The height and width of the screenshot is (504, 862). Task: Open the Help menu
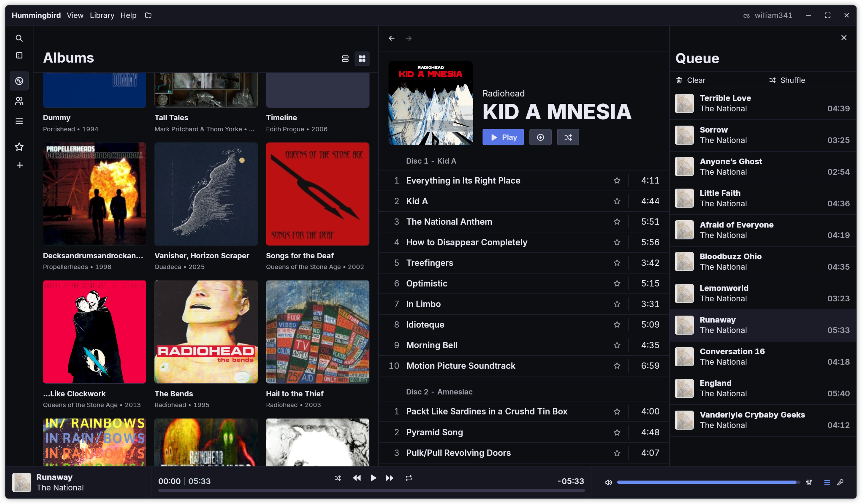point(128,15)
